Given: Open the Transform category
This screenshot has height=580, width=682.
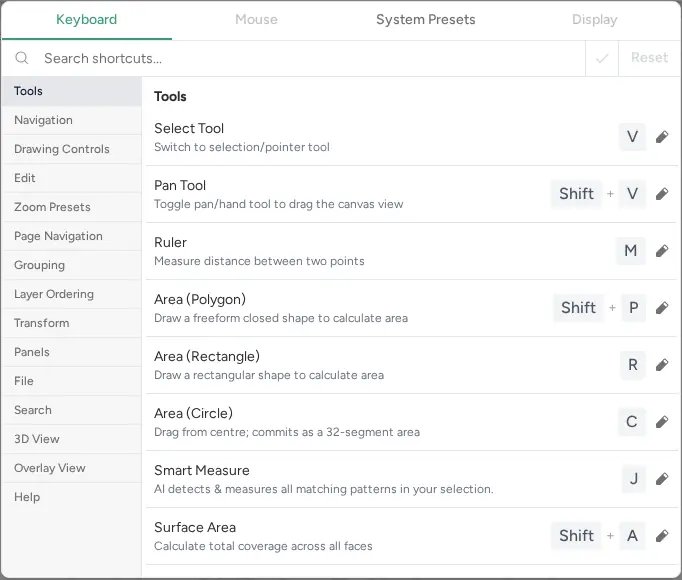Looking at the screenshot, I should [72, 323].
